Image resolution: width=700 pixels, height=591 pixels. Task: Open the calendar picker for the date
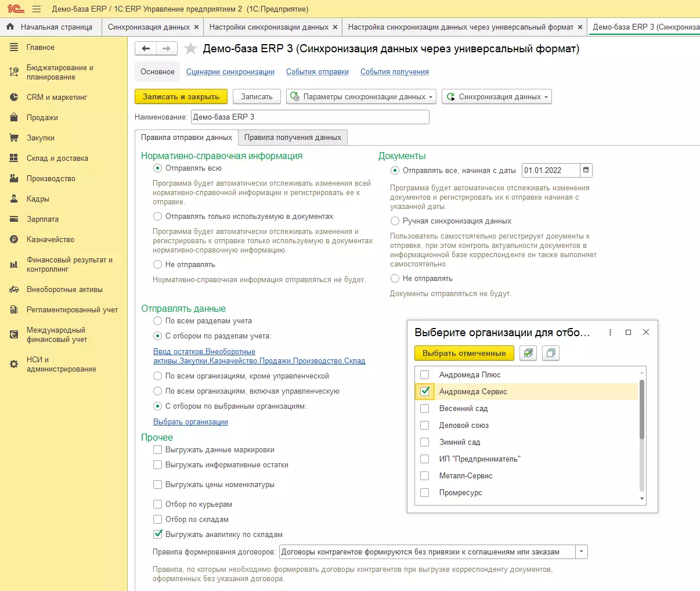(x=586, y=170)
